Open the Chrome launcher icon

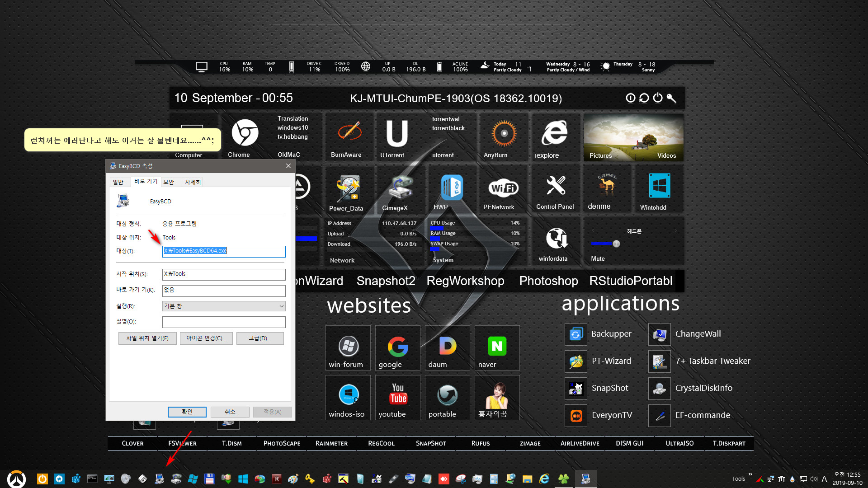pos(245,133)
